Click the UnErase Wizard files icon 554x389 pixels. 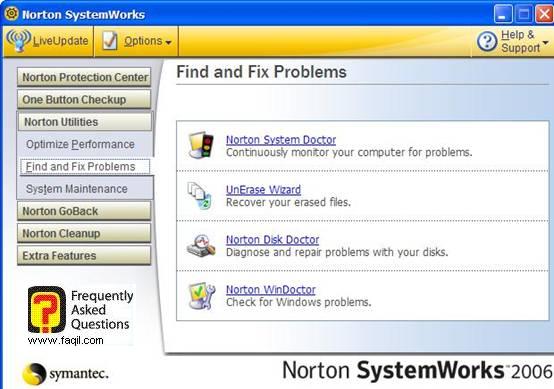pyautogui.click(x=200, y=195)
